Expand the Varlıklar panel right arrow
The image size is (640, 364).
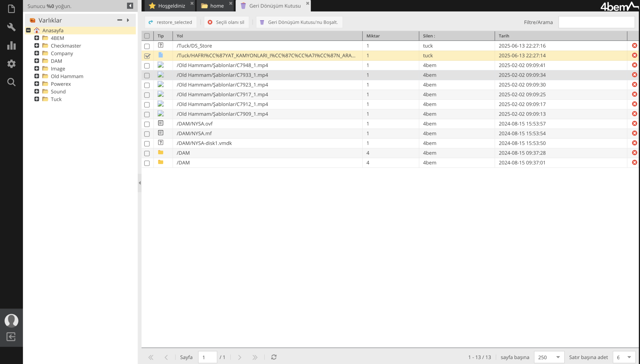point(128,20)
